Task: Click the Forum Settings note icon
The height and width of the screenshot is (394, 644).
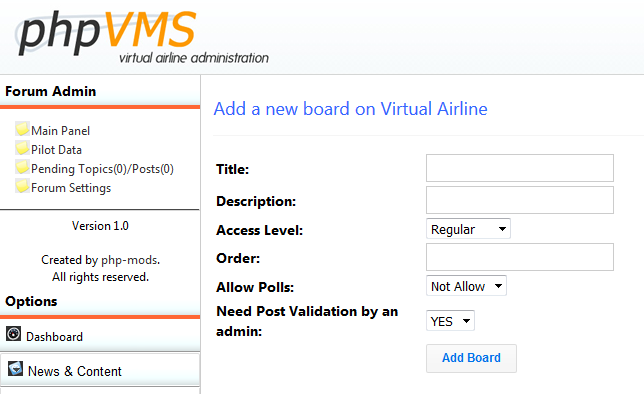Action: click(x=22, y=186)
